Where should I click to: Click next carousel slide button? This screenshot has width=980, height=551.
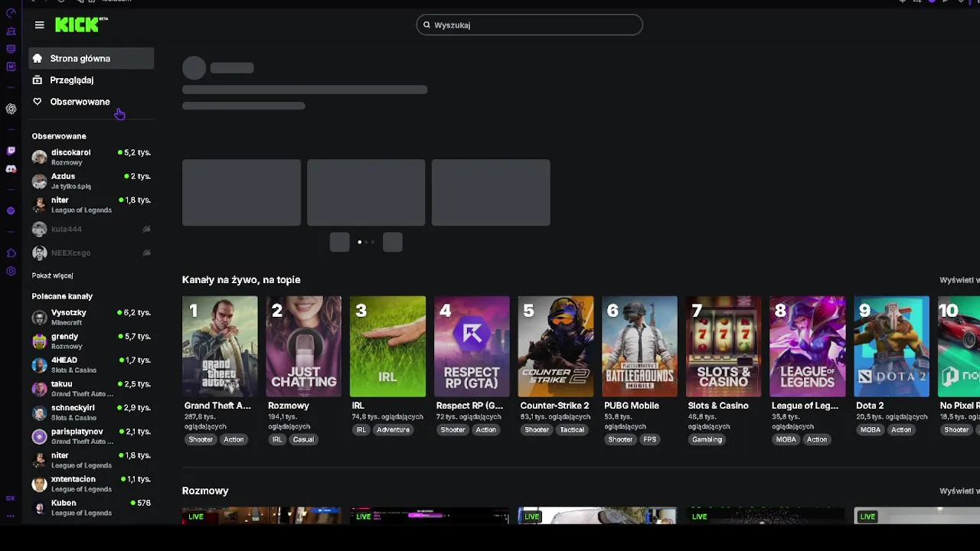(393, 242)
